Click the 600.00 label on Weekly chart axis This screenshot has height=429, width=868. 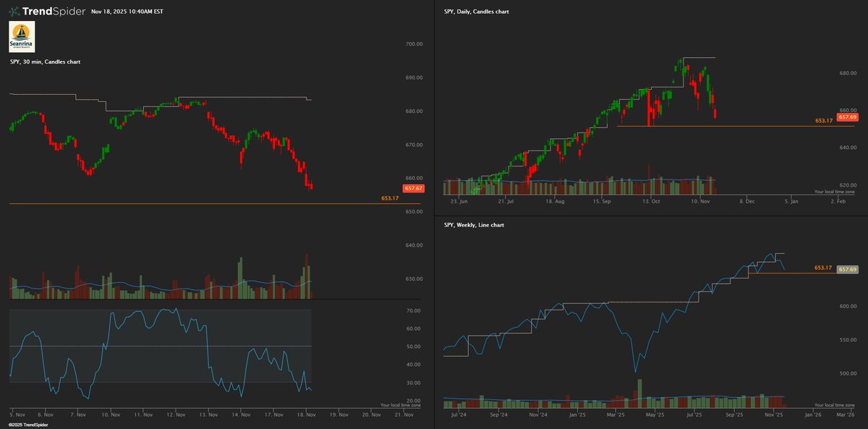(848, 306)
